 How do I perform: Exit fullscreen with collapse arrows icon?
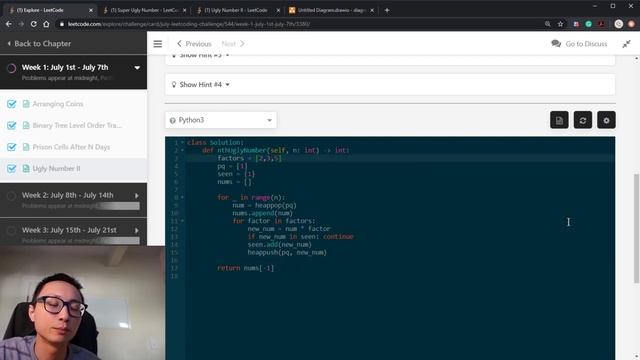pos(626,44)
